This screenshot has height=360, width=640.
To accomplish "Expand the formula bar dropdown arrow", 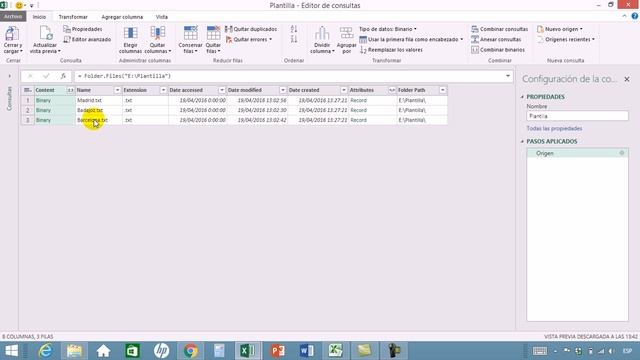I will tap(508, 76).
